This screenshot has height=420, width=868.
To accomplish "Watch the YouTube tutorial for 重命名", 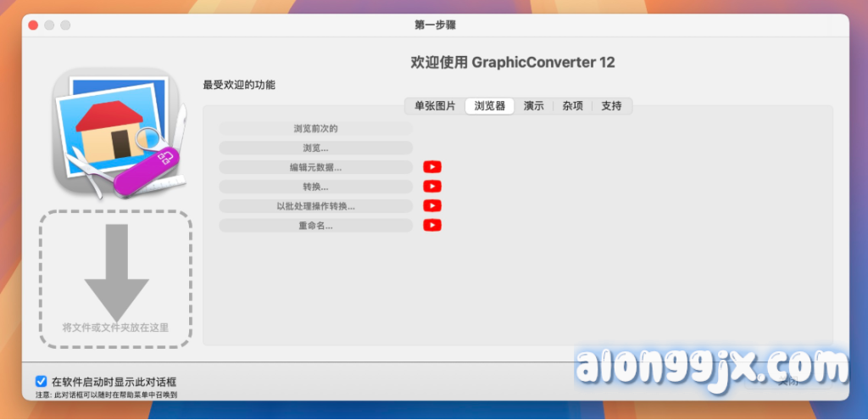I will 432,225.
